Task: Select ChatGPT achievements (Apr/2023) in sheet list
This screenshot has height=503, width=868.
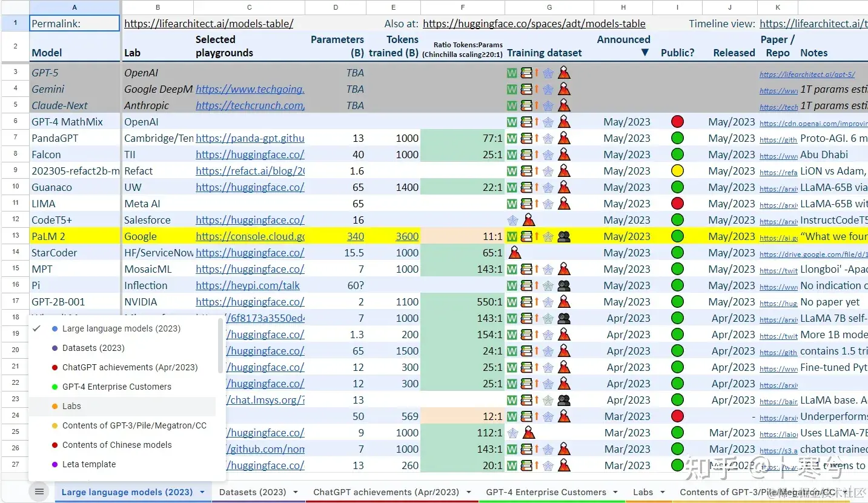Action: click(x=122, y=367)
